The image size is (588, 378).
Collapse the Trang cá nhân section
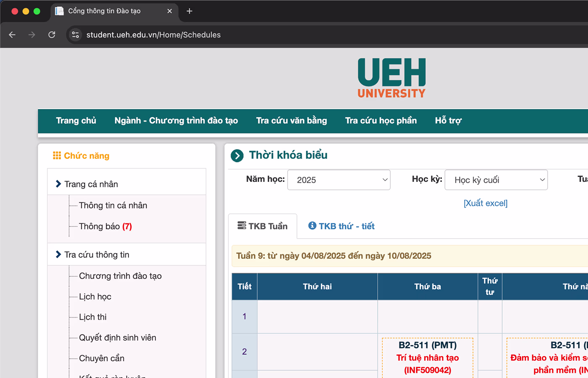click(x=91, y=184)
